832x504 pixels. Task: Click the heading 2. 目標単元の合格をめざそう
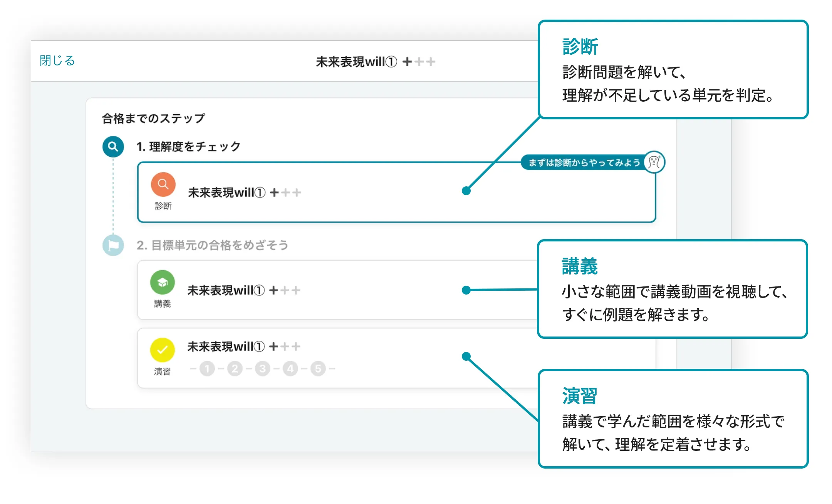213,245
